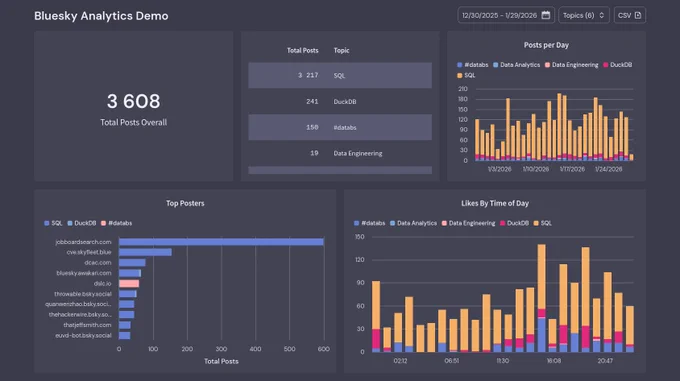The height and width of the screenshot is (381, 680).
Task: Click the 16:08 time axis label
Action: (554, 361)
